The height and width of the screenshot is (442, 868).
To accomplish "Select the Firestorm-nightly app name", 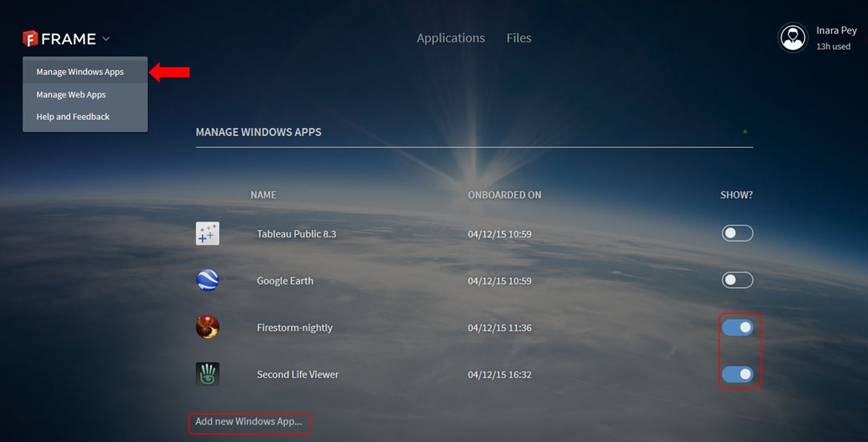I will click(294, 328).
